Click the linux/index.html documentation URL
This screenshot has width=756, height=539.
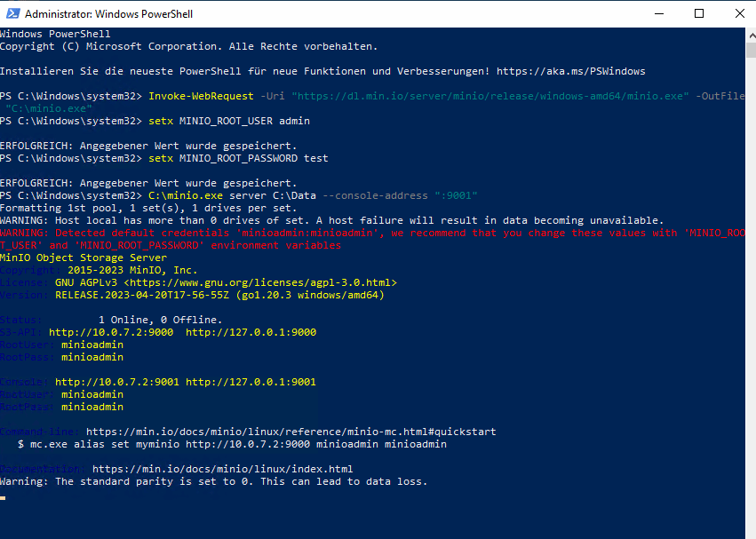click(x=222, y=469)
